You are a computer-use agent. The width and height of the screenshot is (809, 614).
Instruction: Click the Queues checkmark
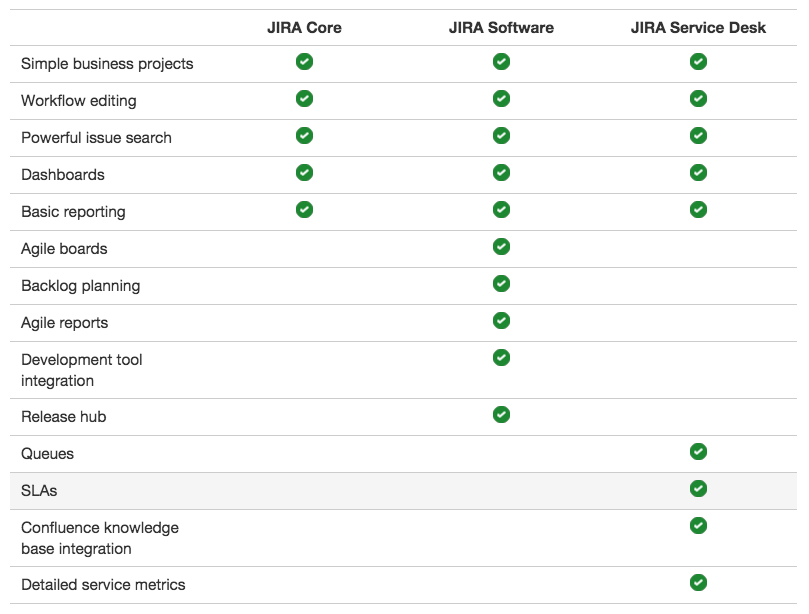[699, 451]
